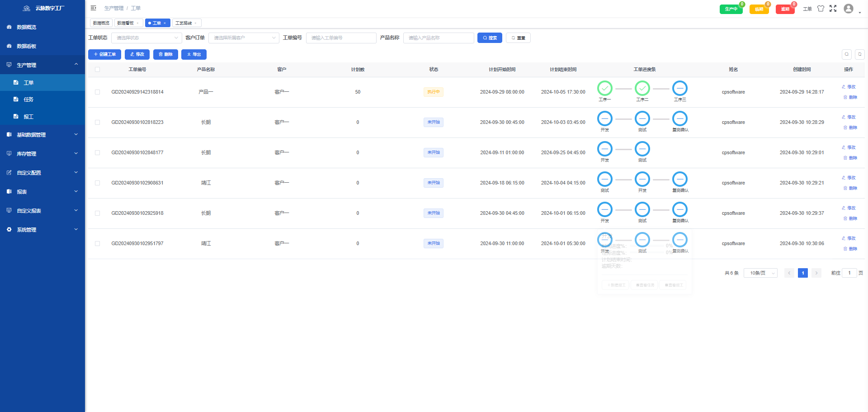The image size is (868, 412).
Task: Check the row GD20240930102908631 checkbox
Action: (98, 183)
